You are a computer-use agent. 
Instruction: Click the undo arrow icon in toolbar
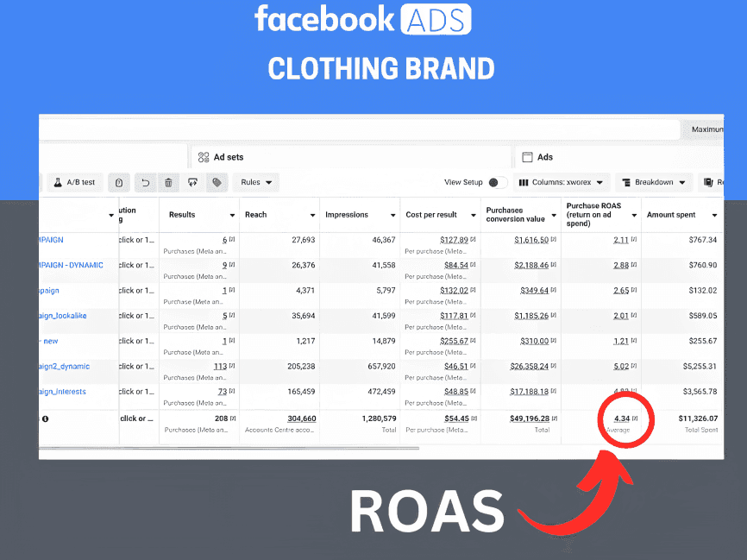tap(143, 182)
